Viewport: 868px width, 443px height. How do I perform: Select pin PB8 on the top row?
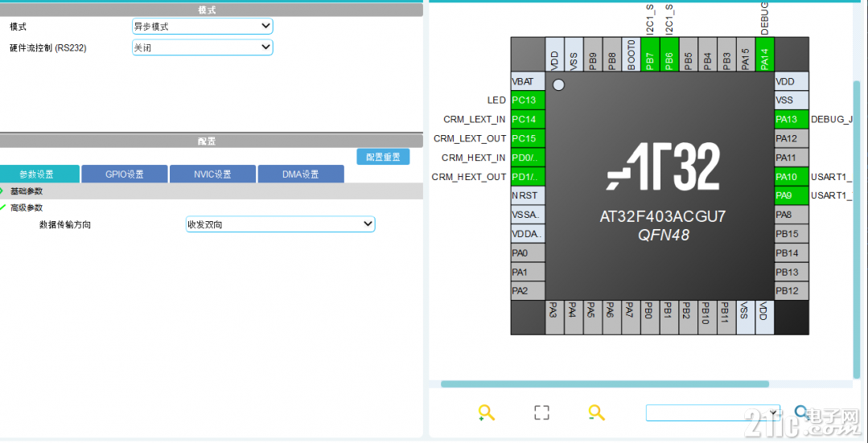(611, 54)
